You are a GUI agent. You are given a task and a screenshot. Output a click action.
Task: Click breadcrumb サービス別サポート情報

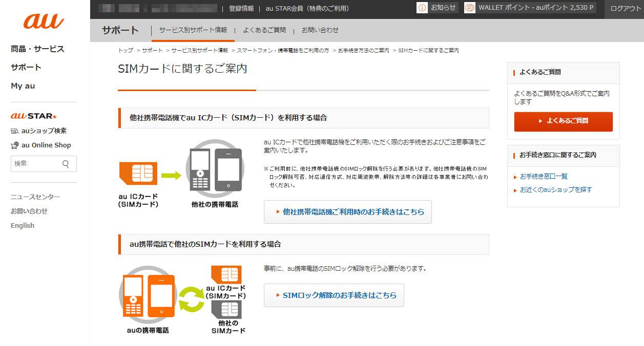200,51
